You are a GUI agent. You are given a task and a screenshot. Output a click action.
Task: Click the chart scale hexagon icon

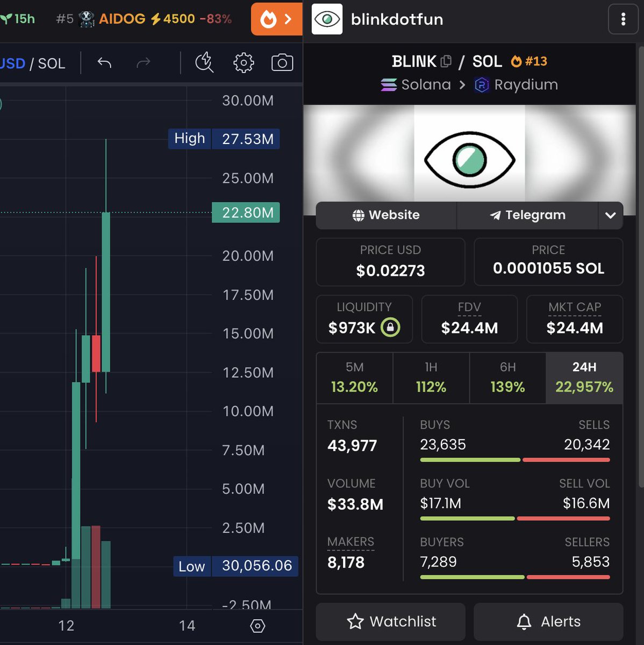point(257,626)
